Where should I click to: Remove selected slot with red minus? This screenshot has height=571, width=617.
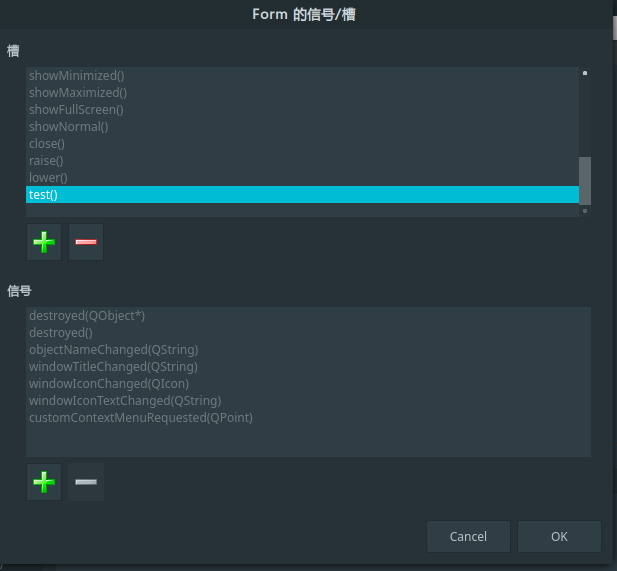coord(86,242)
